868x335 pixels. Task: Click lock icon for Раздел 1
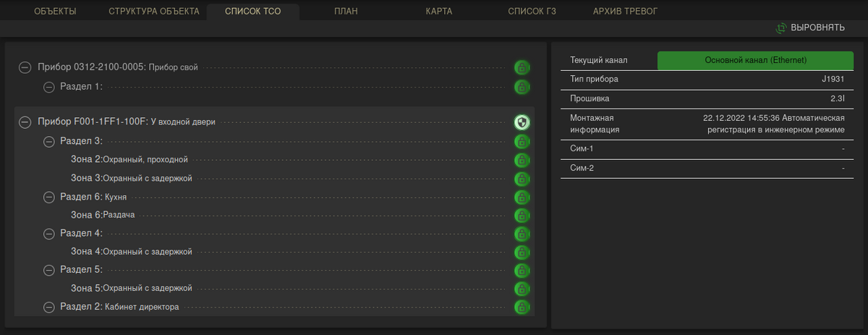coord(522,87)
